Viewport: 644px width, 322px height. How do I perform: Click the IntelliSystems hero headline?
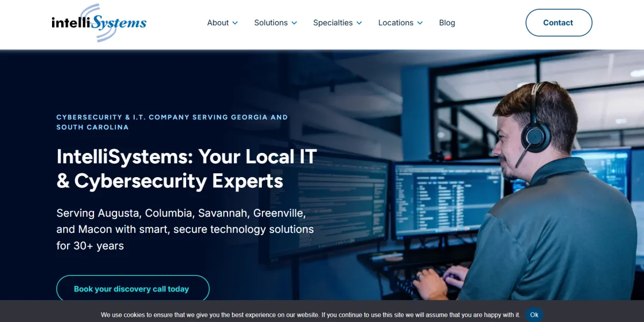(187, 169)
